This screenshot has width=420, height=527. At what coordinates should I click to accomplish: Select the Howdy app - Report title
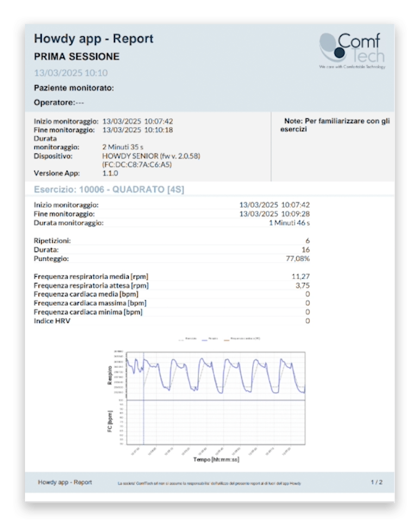(x=93, y=39)
